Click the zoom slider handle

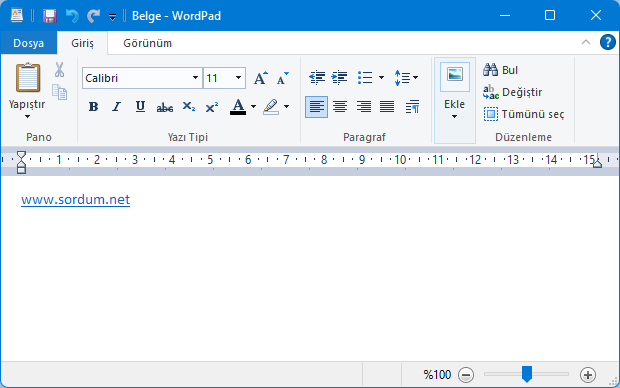tap(527, 374)
